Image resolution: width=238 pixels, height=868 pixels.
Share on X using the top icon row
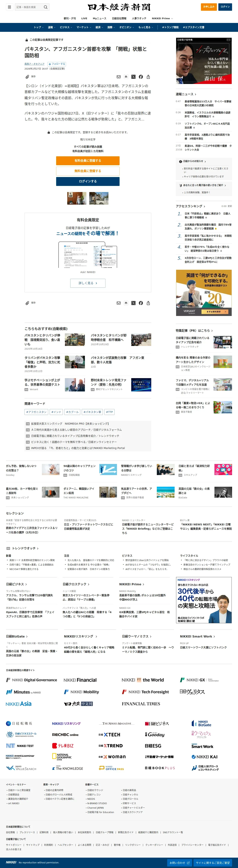click(x=133, y=77)
